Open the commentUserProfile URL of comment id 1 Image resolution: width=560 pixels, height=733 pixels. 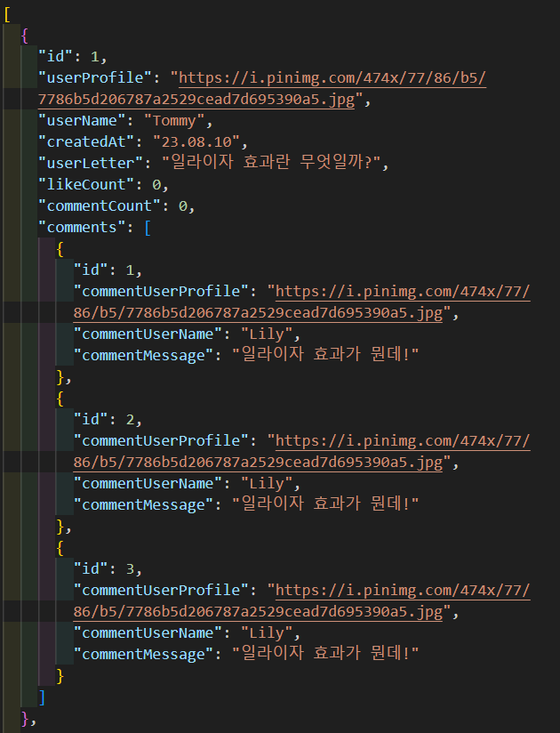403,291
